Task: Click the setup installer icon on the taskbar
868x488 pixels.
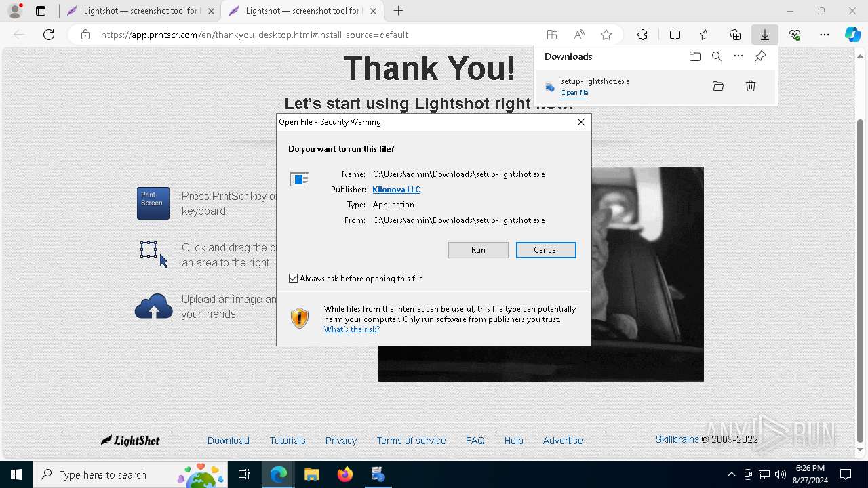Action: (378, 475)
